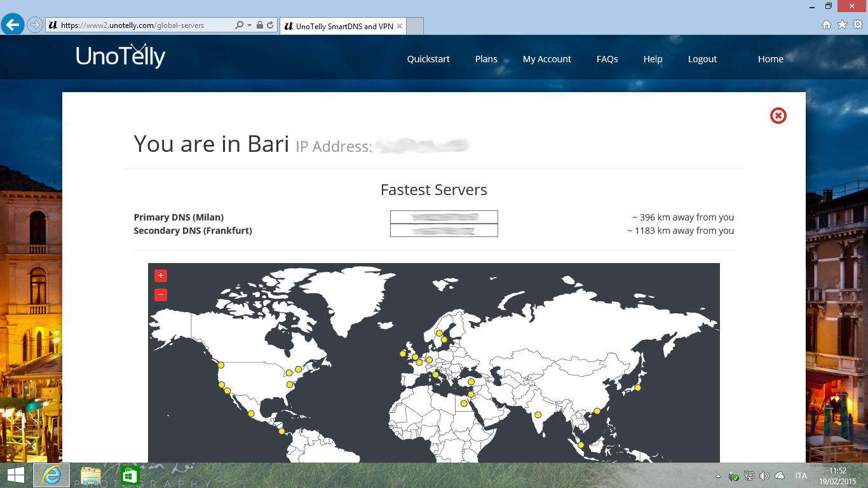Zoom out the map with minus button

point(161,295)
